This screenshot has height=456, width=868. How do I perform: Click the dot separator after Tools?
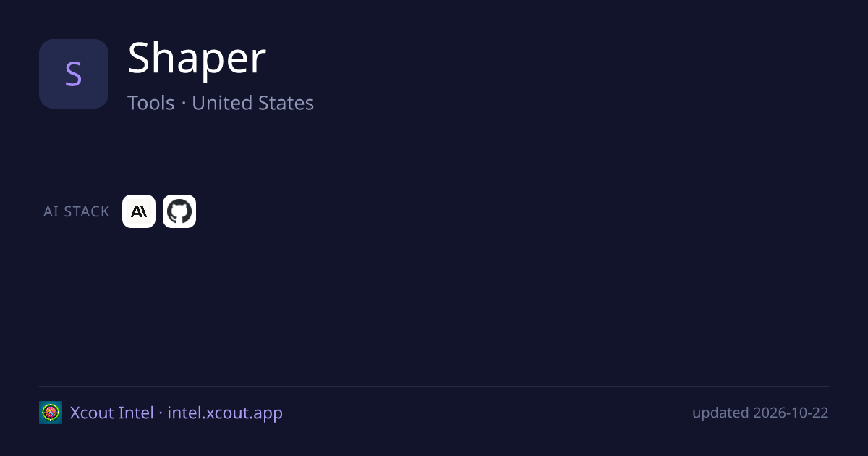coord(184,104)
